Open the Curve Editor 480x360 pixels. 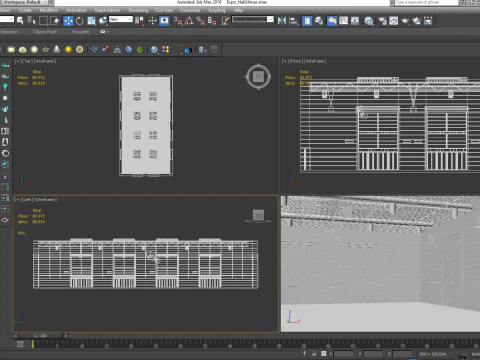tap(343, 21)
